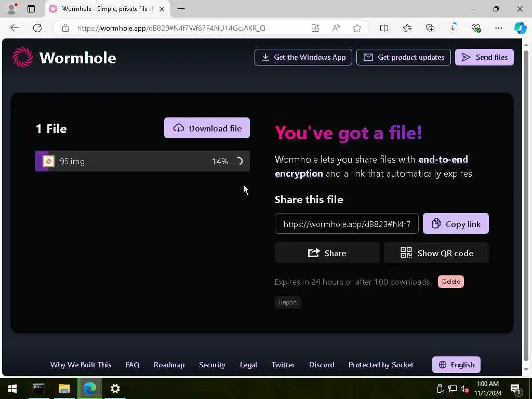This screenshot has width=532, height=399.
Task: Open the network tray icon
Action: pos(453,389)
